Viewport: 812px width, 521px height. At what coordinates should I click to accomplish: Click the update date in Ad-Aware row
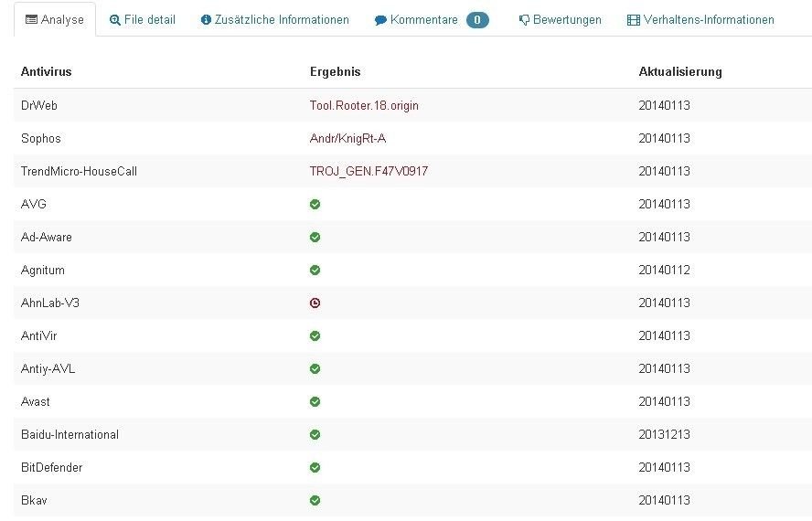(665, 238)
